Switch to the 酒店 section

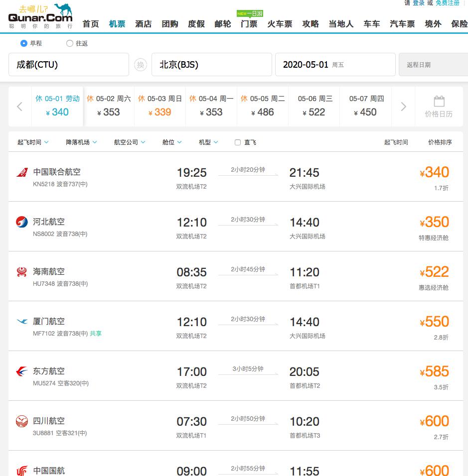[144, 24]
